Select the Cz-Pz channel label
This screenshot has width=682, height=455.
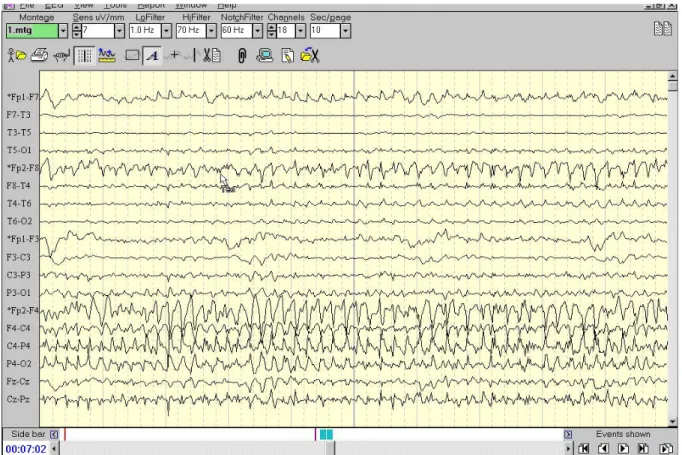(x=18, y=399)
